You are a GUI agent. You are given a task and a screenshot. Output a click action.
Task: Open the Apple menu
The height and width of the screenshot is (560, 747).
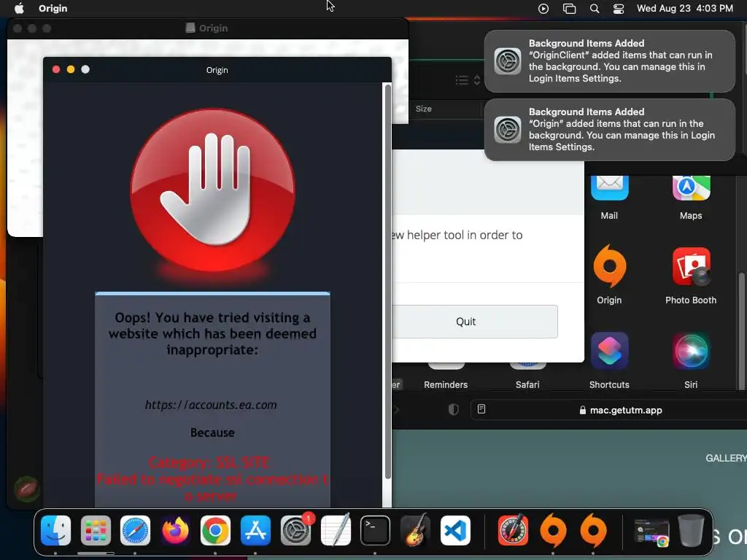(x=19, y=9)
